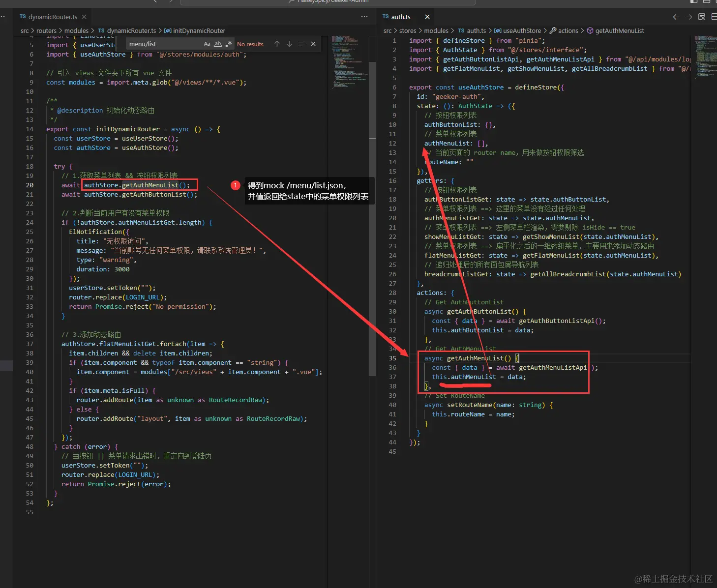Switch to the auth.ts tab
This screenshot has width=717, height=588.
point(401,17)
